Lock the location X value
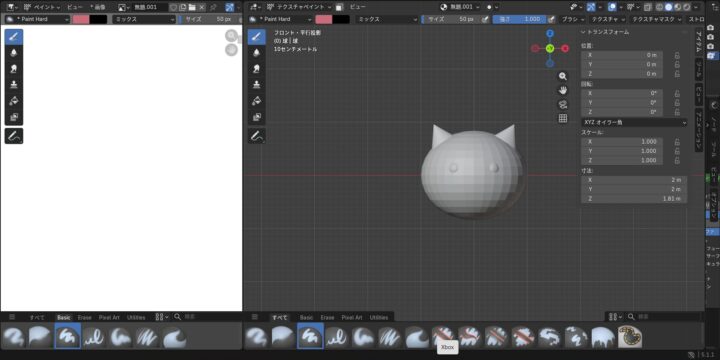The image size is (720, 360). tap(677, 55)
